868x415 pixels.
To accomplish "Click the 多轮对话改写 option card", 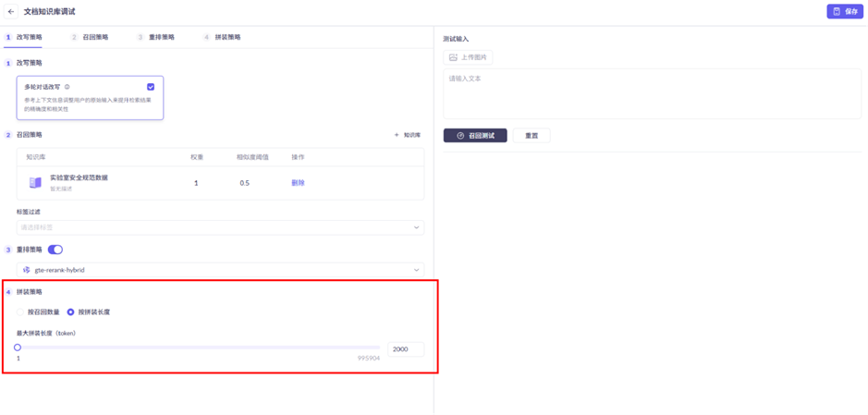I will (91, 98).
